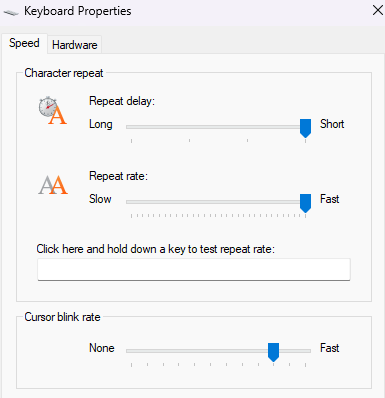Click the Repeat rate slider thumb
This screenshot has height=398, width=385.
(x=305, y=203)
